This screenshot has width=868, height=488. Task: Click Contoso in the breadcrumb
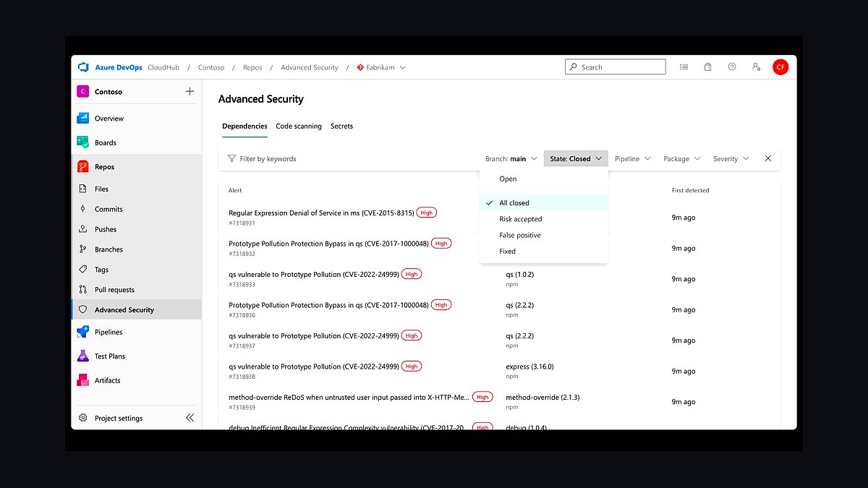point(211,67)
